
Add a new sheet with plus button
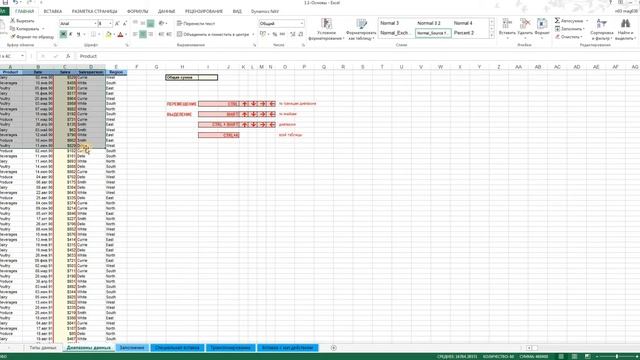pos(333,348)
